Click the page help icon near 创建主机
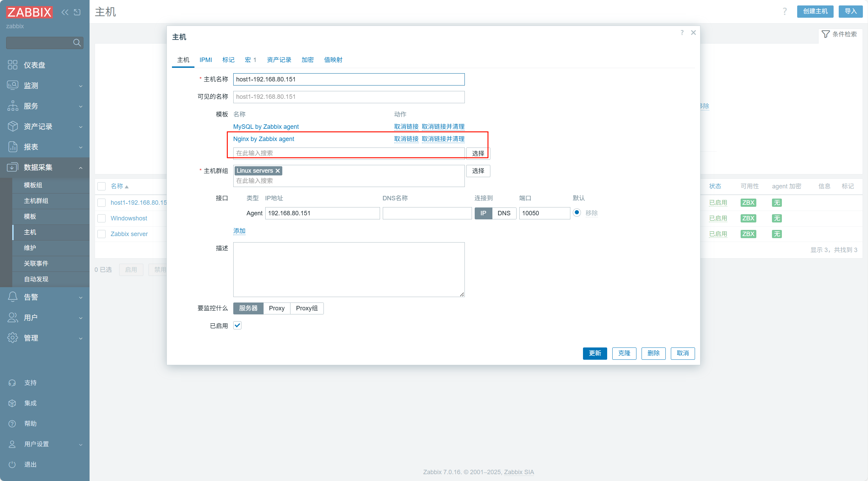Image resolution: width=868 pixels, height=481 pixels. click(785, 11)
